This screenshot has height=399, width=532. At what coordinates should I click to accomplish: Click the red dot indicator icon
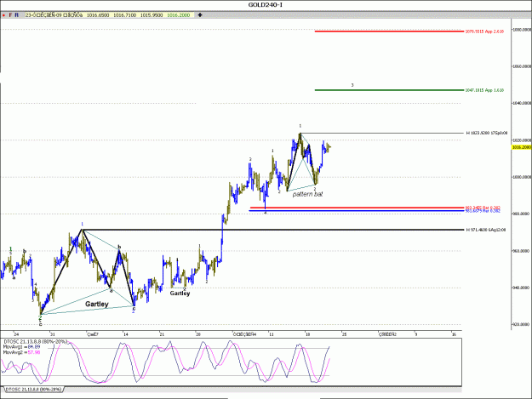click(x=3, y=15)
